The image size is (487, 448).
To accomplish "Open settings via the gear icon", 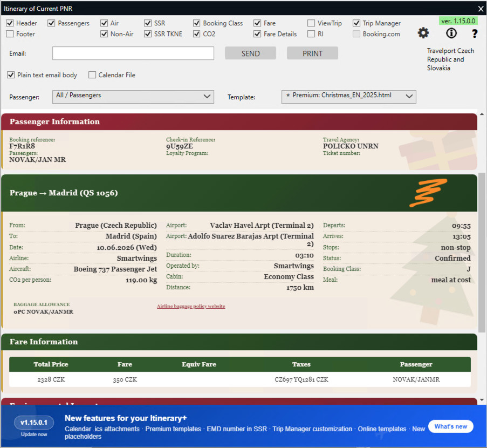I will [x=423, y=33].
